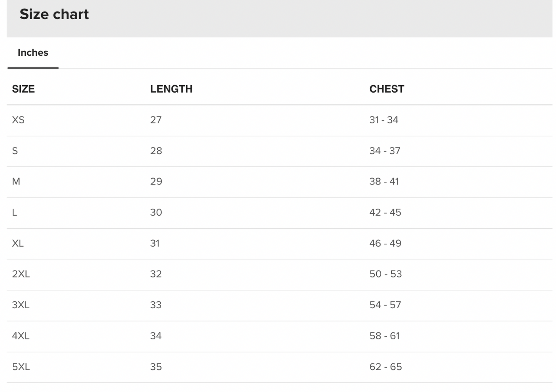Click the length value 35
Screen dimensions: 556x392
pyautogui.click(x=156, y=367)
